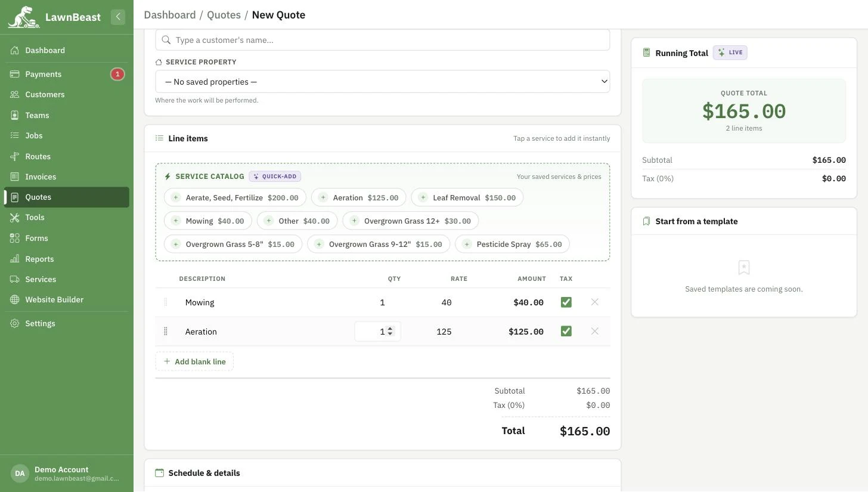Click the Aeration rate value 125
This screenshot has height=492, width=868.
point(444,332)
